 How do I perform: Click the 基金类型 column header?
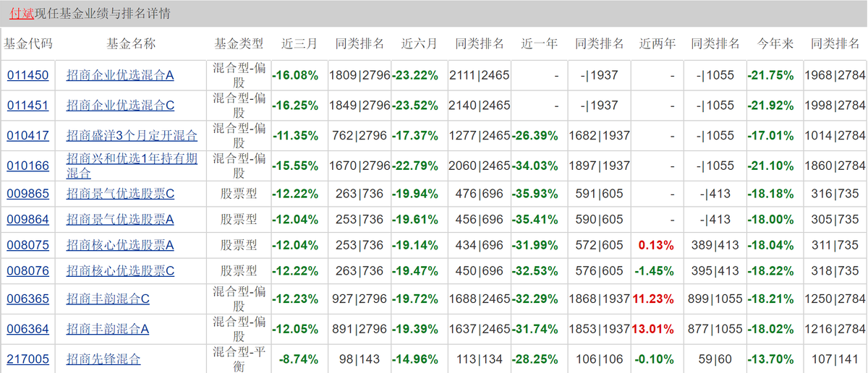(239, 44)
